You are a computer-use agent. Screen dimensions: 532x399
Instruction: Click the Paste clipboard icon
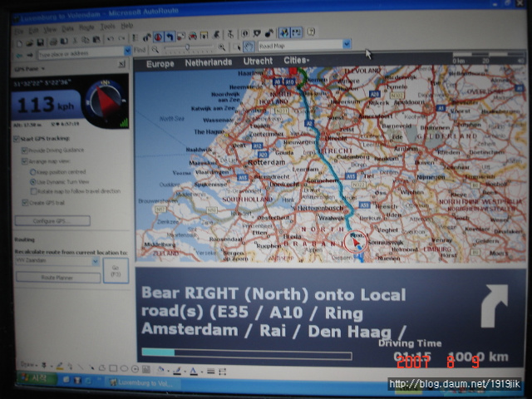pos(96,40)
